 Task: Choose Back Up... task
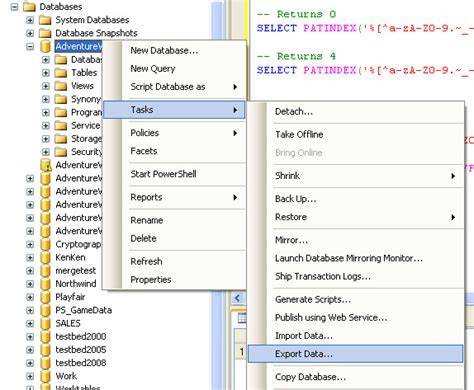[356, 199]
